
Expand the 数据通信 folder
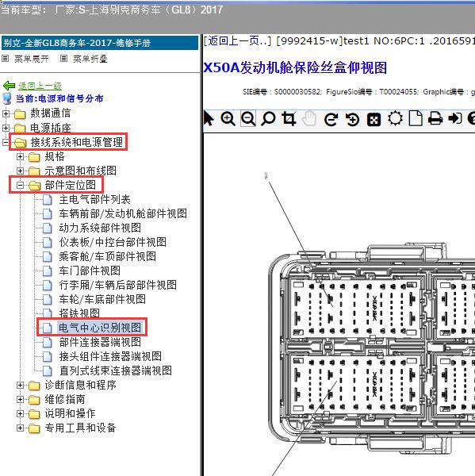coord(6,113)
